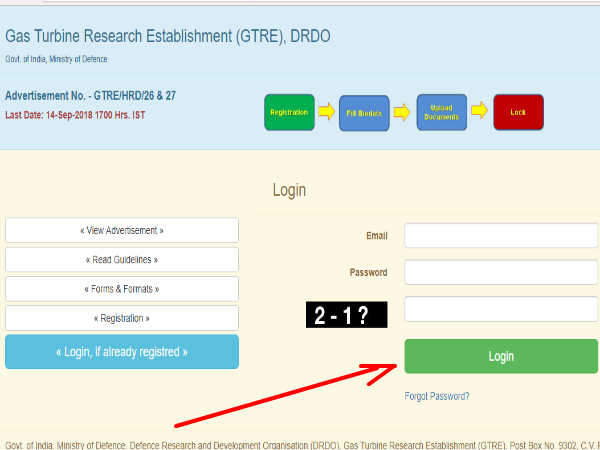Click the Password field label

click(x=368, y=272)
